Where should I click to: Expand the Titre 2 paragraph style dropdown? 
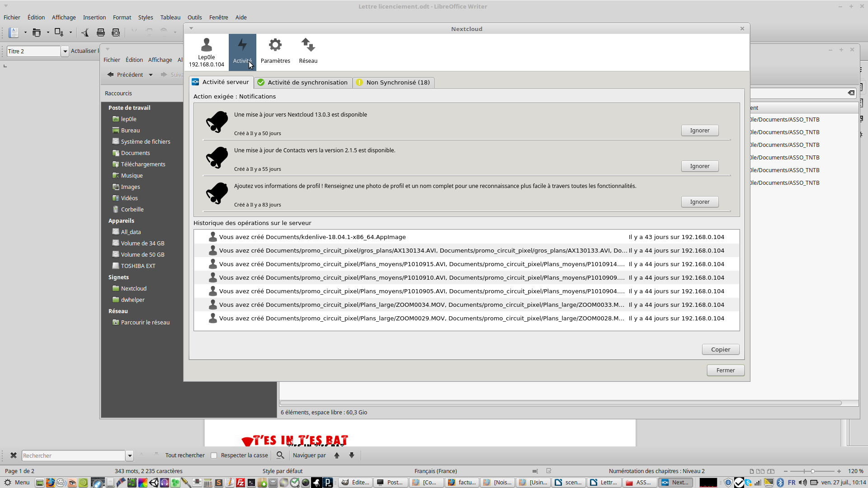[65, 51]
